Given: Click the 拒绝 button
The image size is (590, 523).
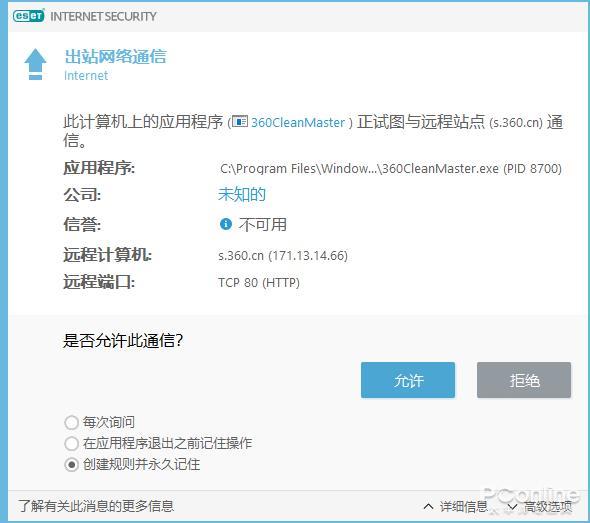Looking at the screenshot, I should (x=524, y=380).
